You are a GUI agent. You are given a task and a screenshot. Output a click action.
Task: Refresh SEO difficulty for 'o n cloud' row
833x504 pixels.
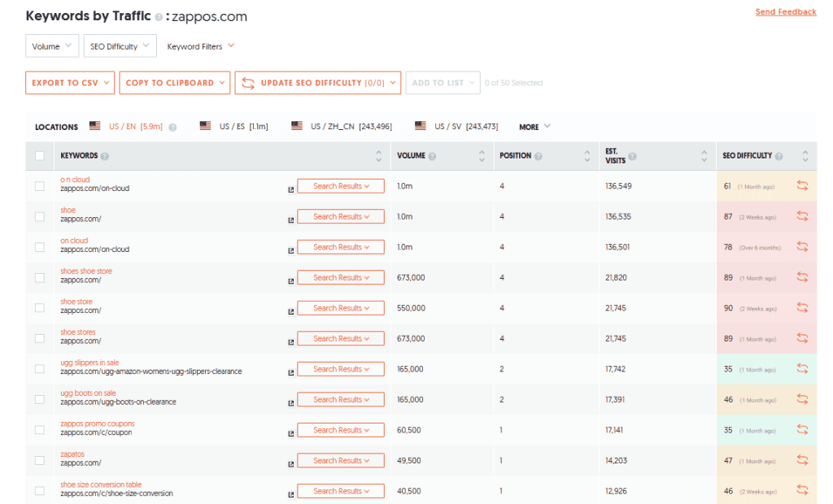pos(802,186)
